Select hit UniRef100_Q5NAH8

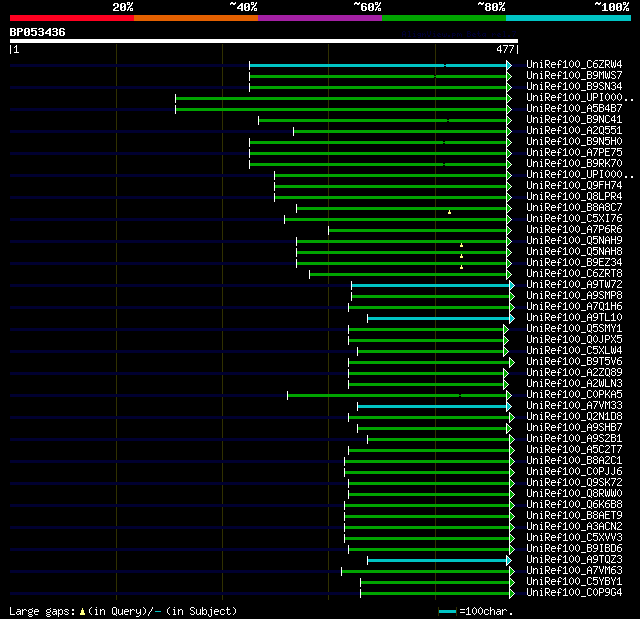point(574,252)
